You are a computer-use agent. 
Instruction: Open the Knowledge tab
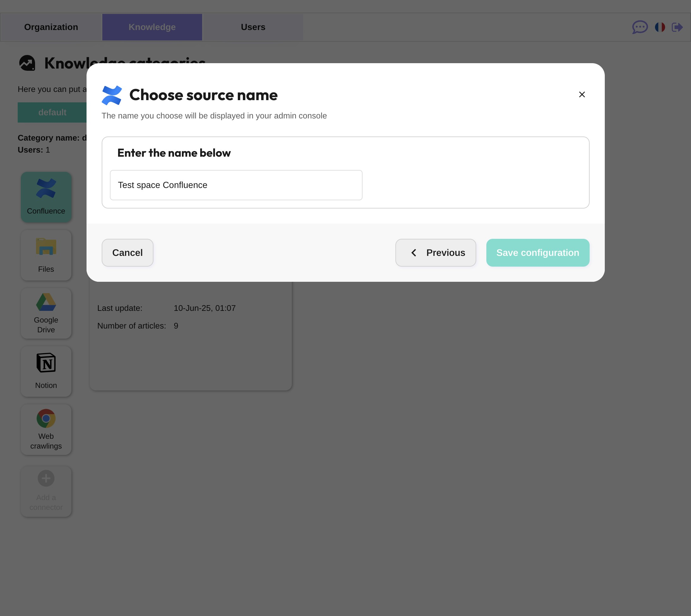point(152,27)
